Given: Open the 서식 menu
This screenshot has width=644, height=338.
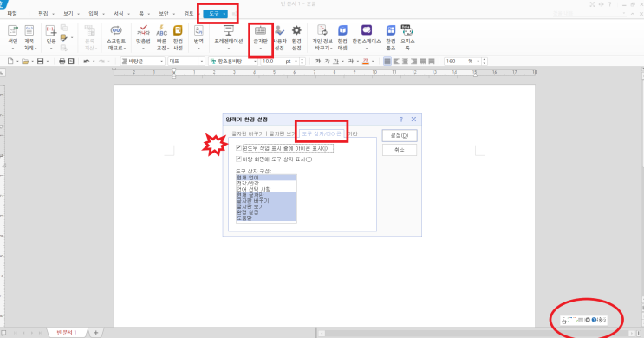Looking at the screenshot, I should point(120,14).
